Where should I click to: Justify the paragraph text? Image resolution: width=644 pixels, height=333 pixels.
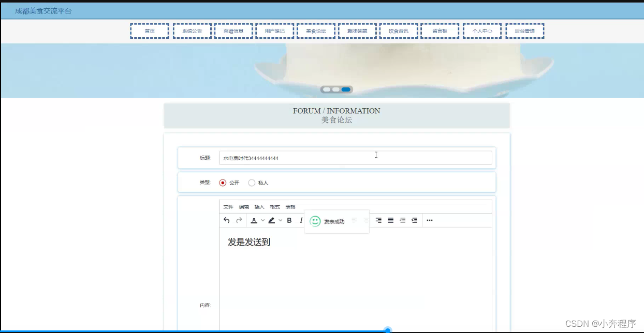[390, 220]
